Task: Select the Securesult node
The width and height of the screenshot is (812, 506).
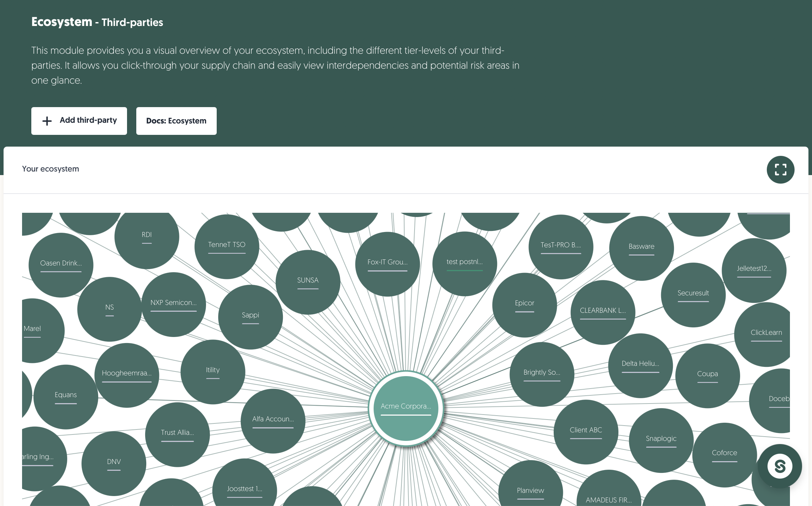Action: [693, 295]
